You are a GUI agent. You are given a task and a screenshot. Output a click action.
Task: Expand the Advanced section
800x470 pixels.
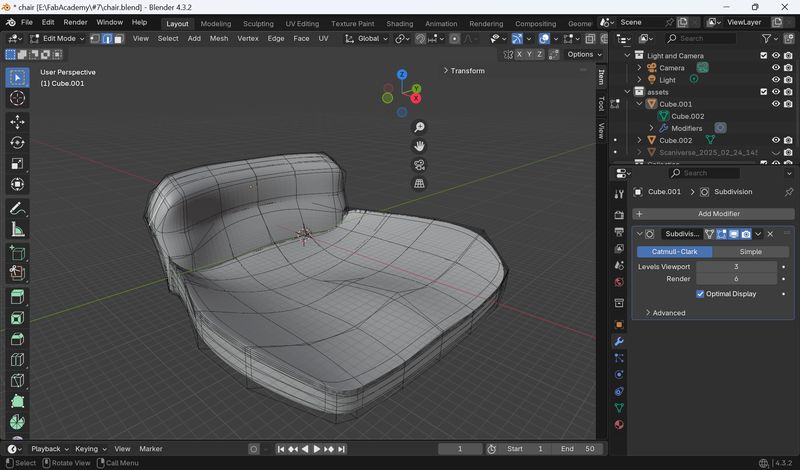pyautogui.click(x=665, y=313)
